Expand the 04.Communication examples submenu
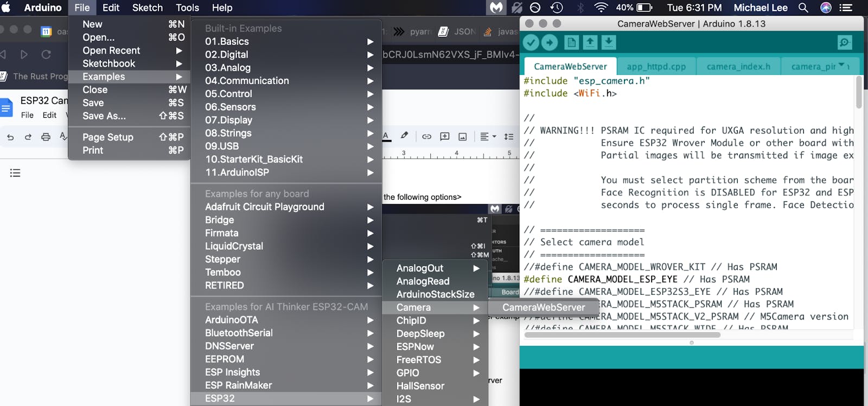The image size is (868, 406). click(x=286, y=80)
